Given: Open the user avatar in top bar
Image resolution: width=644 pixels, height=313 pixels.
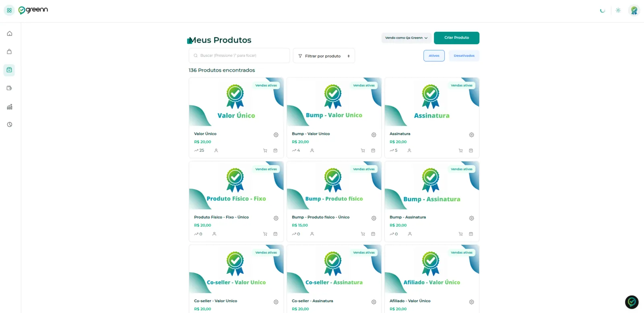Looking at the screenshot, I should [x=634, y=10].
